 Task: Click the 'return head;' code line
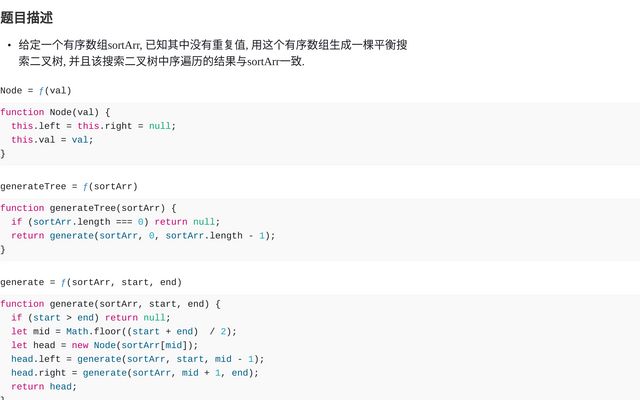(44, 387)
